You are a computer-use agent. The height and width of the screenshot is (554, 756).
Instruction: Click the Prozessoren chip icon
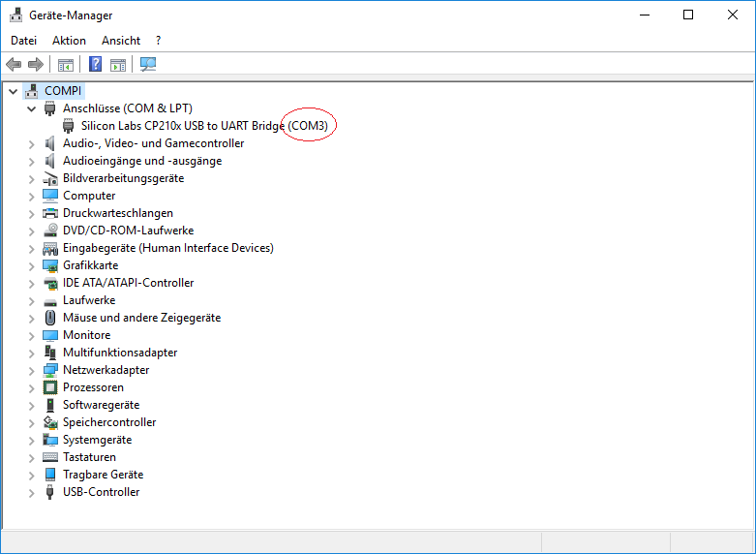[x=50, y=387]
